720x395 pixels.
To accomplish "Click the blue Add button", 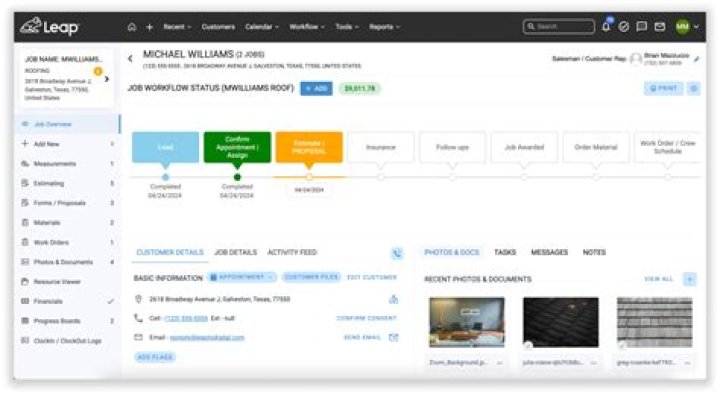I will [316, 88].
